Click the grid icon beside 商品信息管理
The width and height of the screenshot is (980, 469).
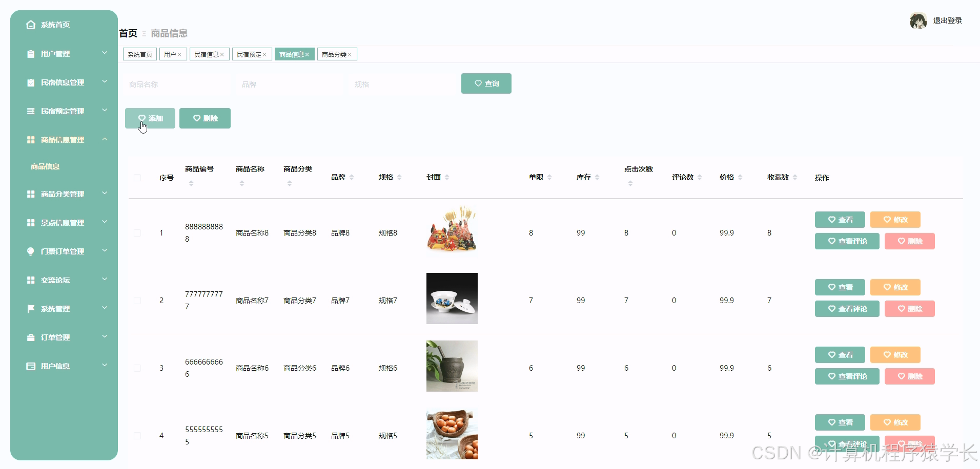pos(31,140)
